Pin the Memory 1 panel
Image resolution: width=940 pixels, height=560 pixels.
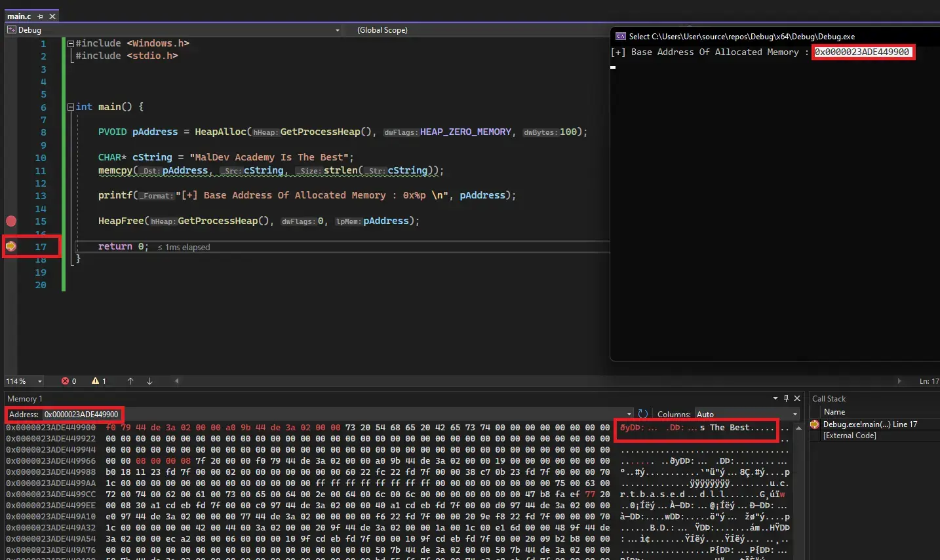pyautogui.click(x=786, y=398)
